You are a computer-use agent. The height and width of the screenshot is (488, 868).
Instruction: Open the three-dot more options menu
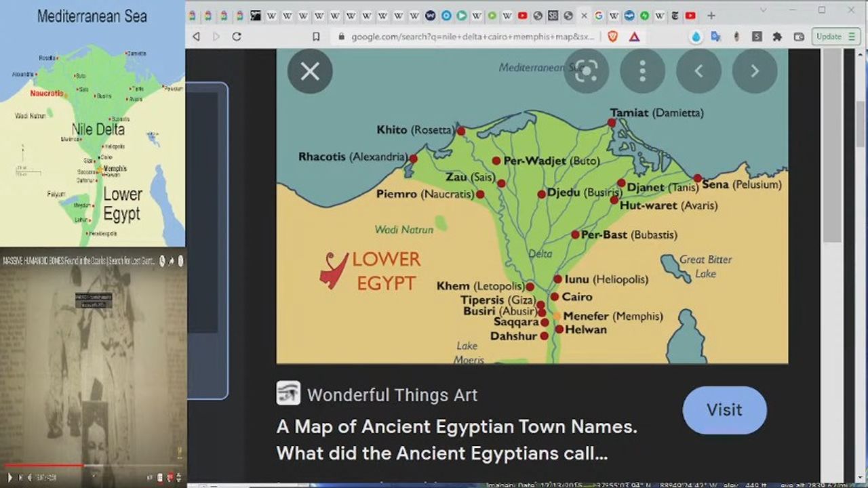[642, 71]
